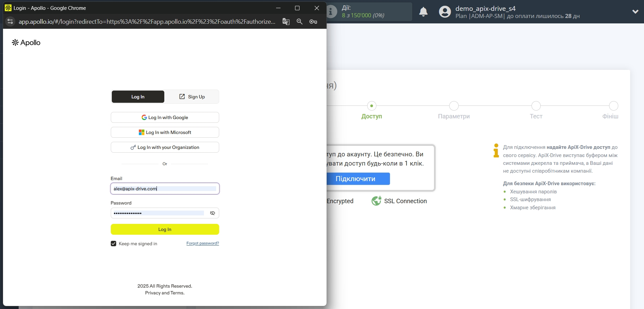Click inside the Email input field
The height and width of the screenshot is (309, 644).
coord(165,189)
